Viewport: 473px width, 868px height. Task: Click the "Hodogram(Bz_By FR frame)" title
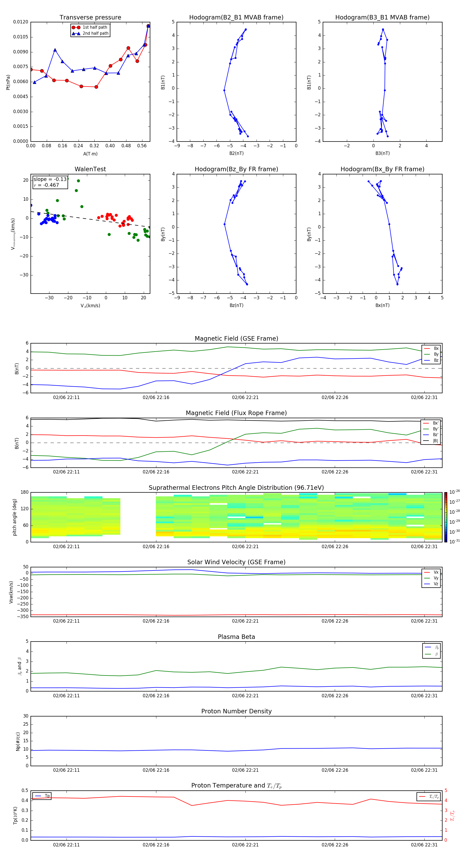[x=236, y=169]
